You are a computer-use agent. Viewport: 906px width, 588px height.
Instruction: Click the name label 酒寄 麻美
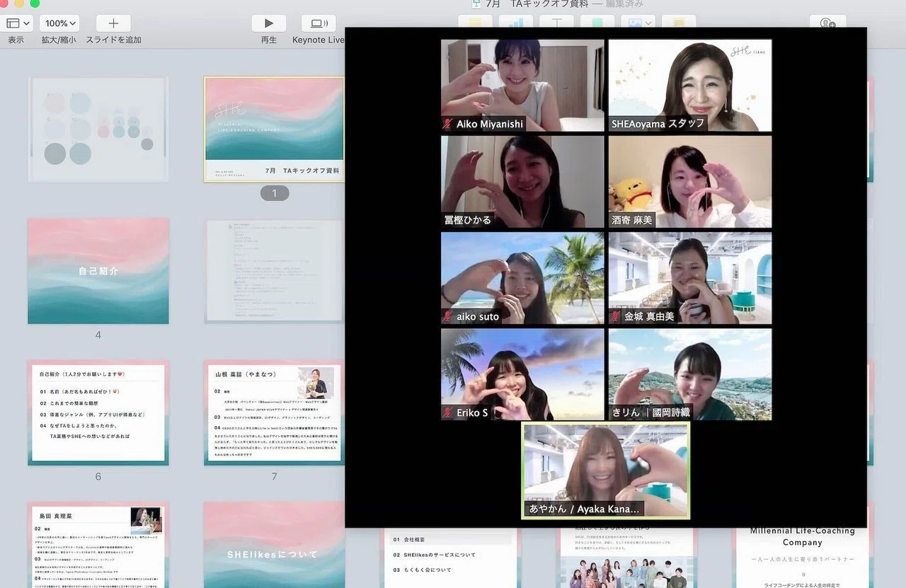pos(632,220)
